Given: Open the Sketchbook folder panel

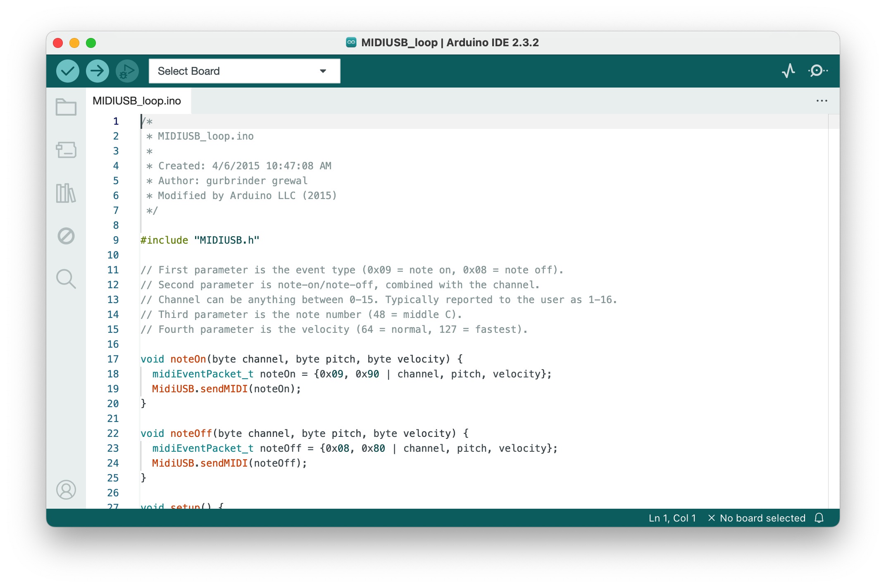Looking at the screenshot, I should pyautogui.click(x=66, y=107).
